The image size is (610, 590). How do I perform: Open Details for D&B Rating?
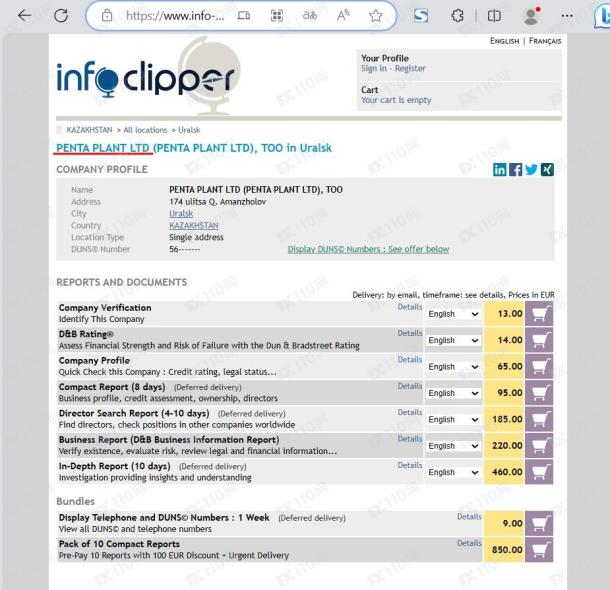tap(410, 333)
